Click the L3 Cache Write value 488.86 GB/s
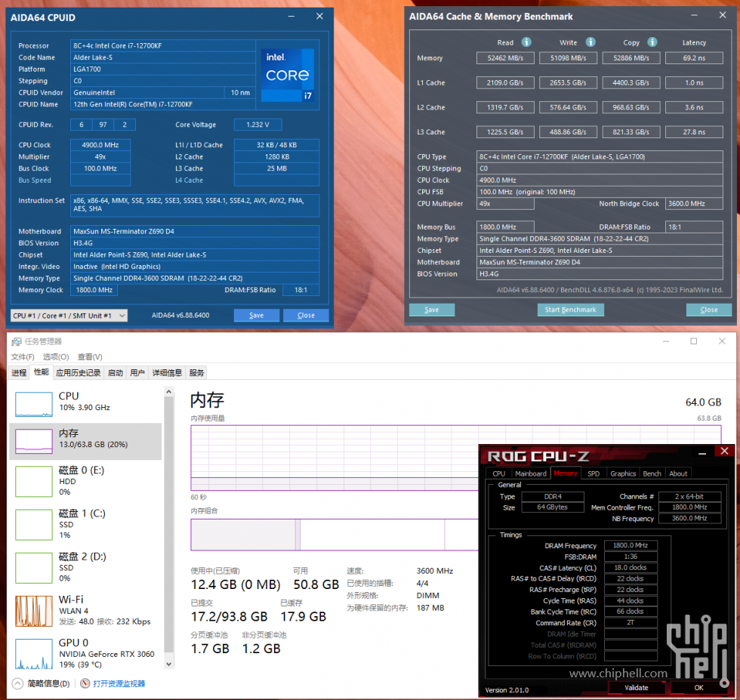Viewport: 740px width, 700px height. point(568,131)
